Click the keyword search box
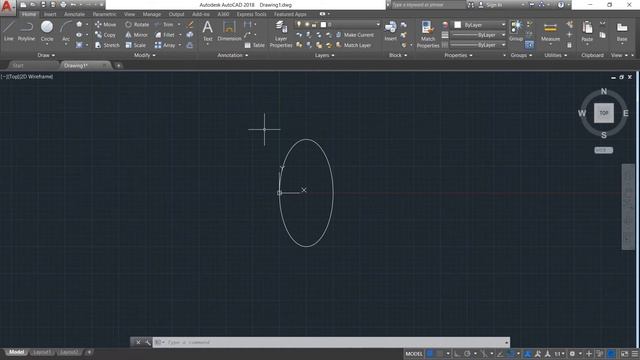640x360 pixels. (x=428, y=5)
